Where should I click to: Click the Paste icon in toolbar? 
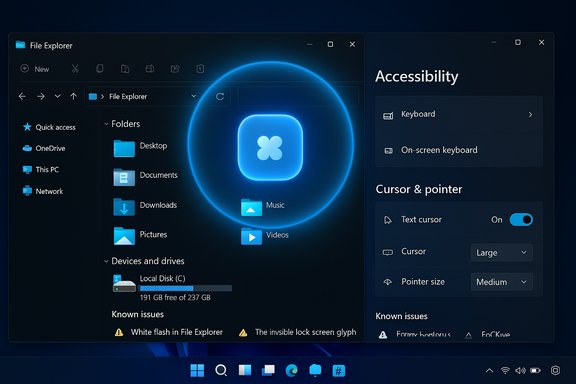click(x=125, y=69)
